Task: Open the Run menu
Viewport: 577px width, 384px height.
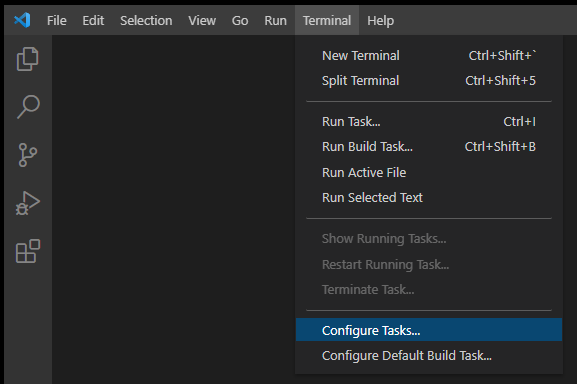Action: (x=275, y=21)
